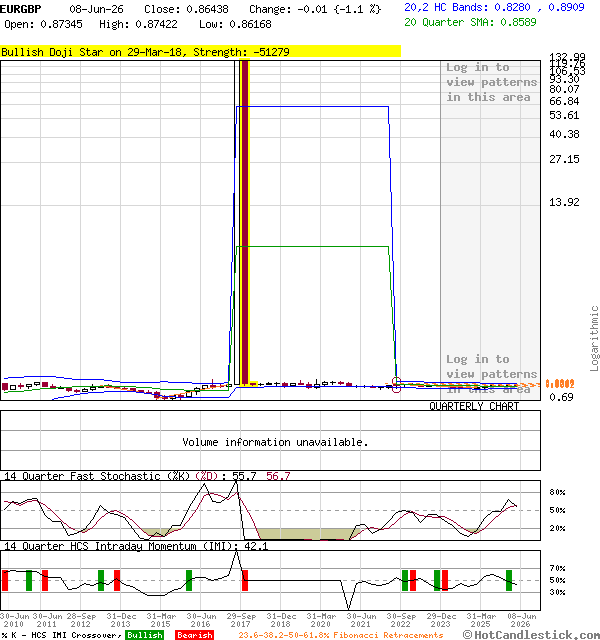Click the orange Fibonacci Retracements legend text
The height and width of the screenshot is (640, 600).
point(340,635)
